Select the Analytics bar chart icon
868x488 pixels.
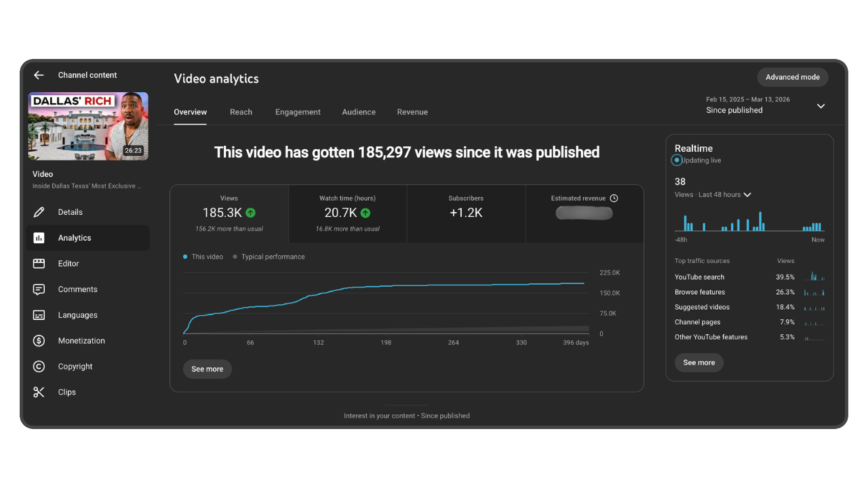point(39,238)
